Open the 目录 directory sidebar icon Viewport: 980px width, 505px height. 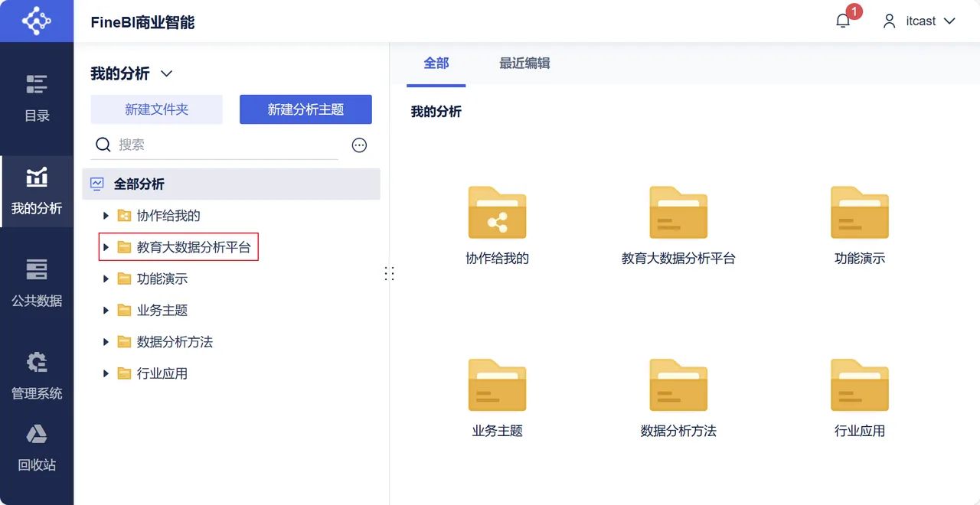[x=37, y=84]
